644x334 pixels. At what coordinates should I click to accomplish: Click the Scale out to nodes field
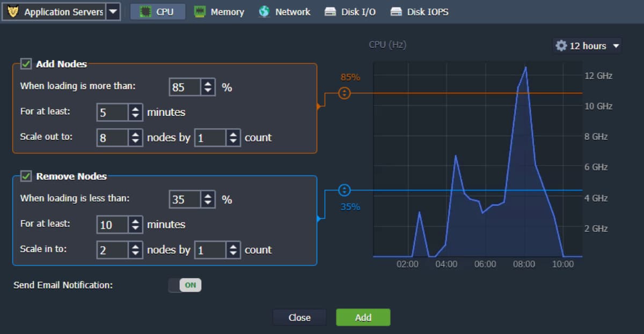click(113, 138)
